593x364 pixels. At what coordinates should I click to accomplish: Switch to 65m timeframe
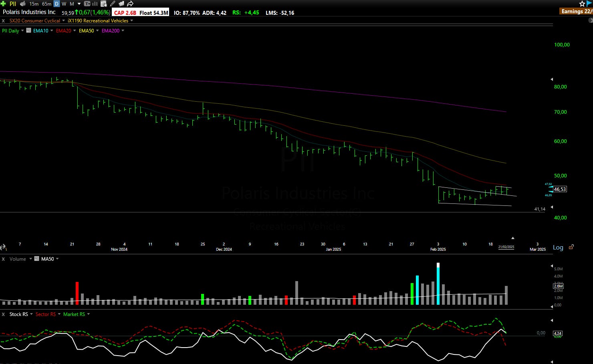[x=47, y=4]
